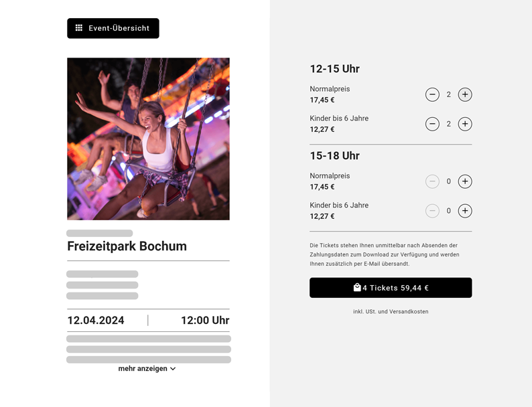Screen dimensions: 532x407
Task: Open the Event-Übersicht overview
Action: point(113,28)
